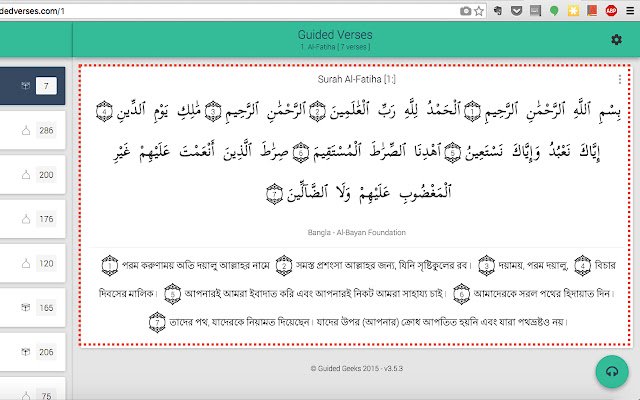640x400 pixels.
Task: Click the Bangla translation verse 7 marker
Action: point(157,322)
